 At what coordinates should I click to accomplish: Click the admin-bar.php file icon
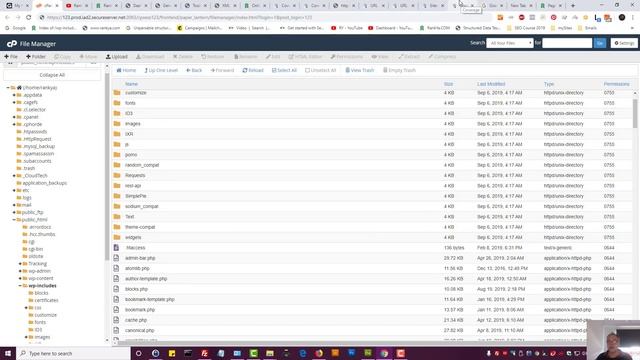point(116,258)
